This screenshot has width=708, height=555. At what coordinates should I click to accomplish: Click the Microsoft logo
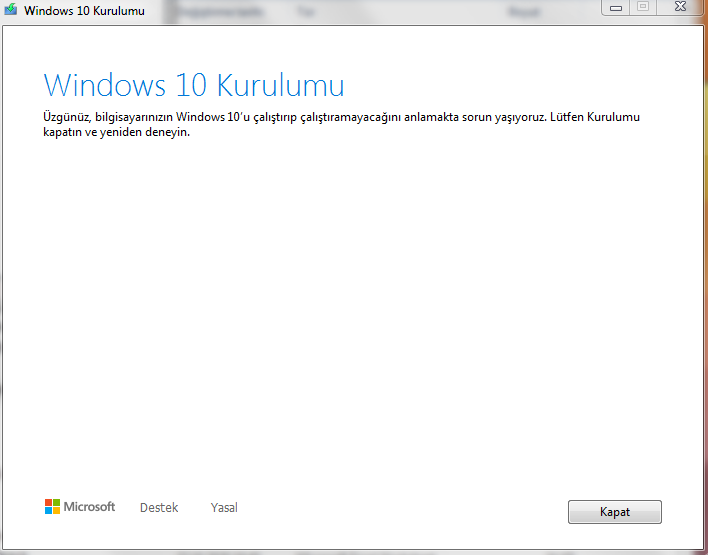pos(80,507)
